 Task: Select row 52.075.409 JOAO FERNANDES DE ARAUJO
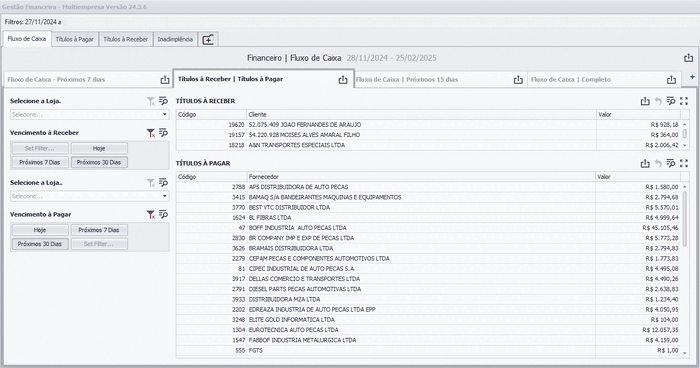pyautogui.click(x=428, y=125)
